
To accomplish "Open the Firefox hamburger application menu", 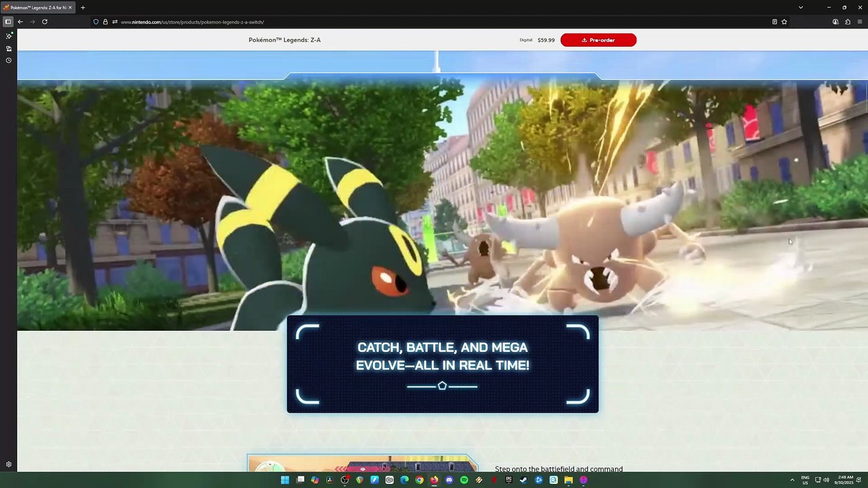I will 860,22.
